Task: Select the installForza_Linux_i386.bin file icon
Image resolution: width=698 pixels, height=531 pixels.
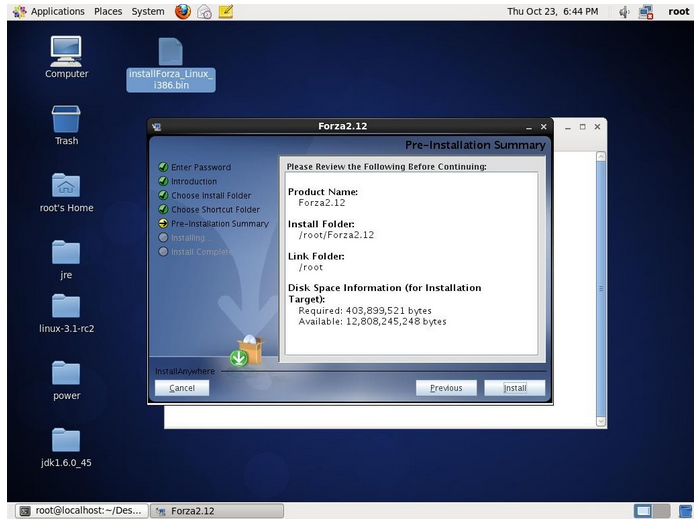Action: tap(171, 65)
